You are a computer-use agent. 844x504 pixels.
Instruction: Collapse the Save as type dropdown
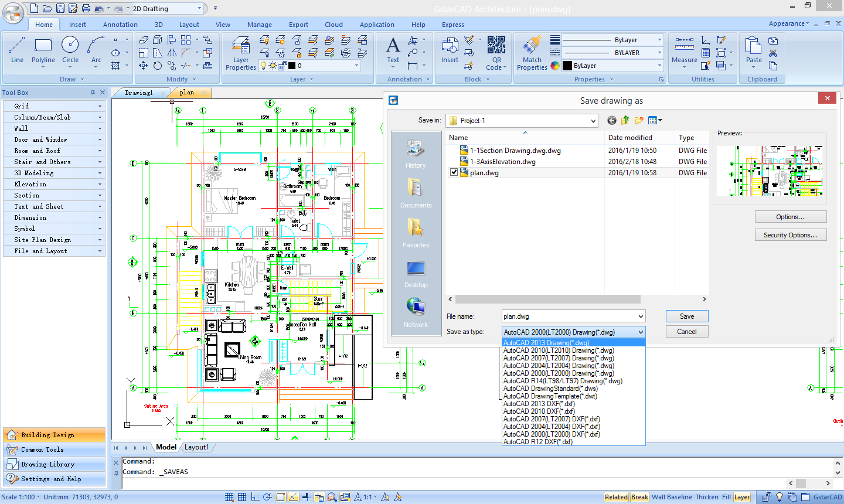pyautogui.click(x=640, y=332)
